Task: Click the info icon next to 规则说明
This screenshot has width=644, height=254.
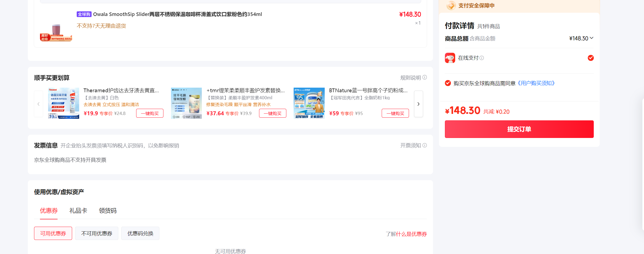Action: click(x=425, y=77)
